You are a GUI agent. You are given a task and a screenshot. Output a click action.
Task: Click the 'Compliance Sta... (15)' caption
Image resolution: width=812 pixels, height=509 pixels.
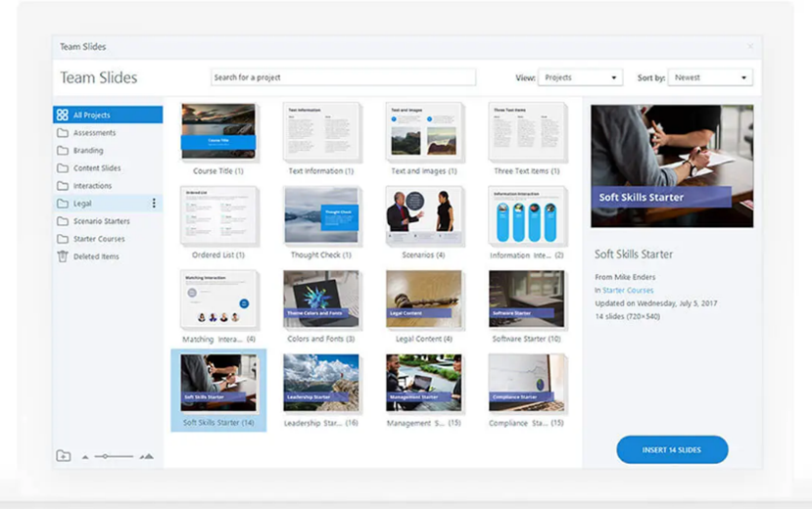click(526, 423)
